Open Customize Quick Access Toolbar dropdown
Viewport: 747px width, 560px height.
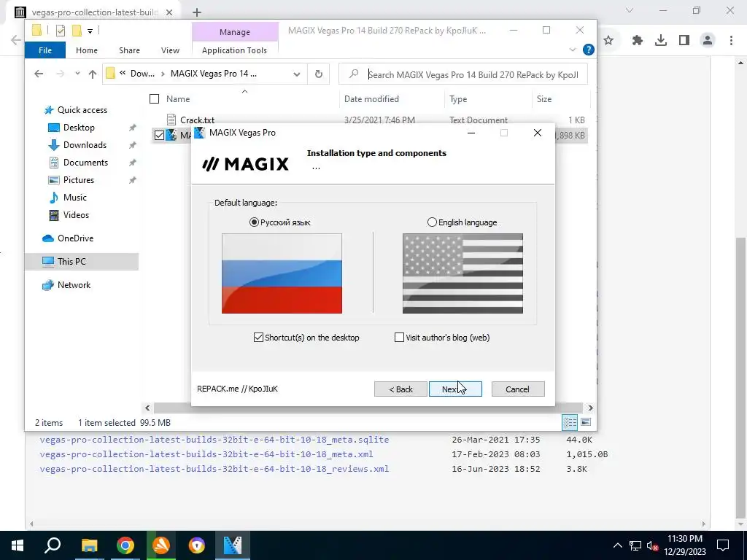[x=90, y=31]
